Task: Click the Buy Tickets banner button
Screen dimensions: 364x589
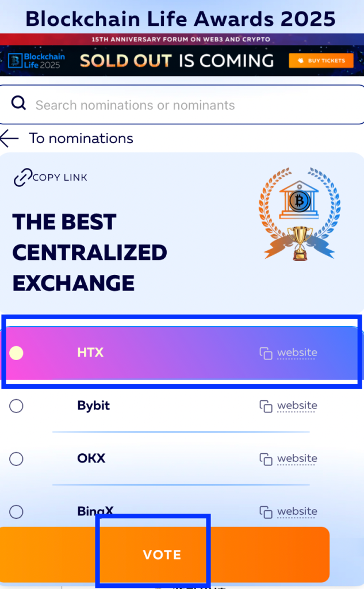Action: point(320,60)
